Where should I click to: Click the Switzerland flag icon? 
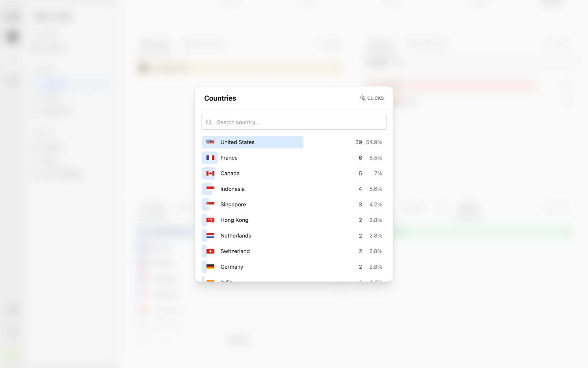(210, 251)
